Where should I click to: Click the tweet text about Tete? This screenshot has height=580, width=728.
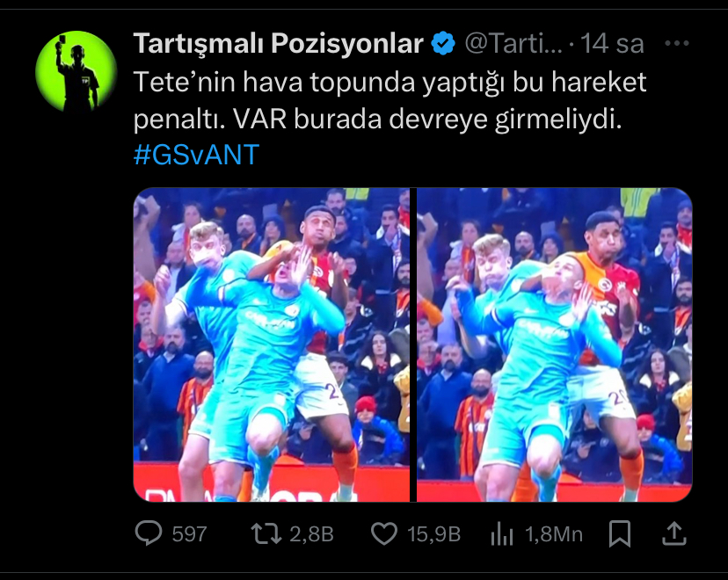pyautogui.click(x=389, y=101)
